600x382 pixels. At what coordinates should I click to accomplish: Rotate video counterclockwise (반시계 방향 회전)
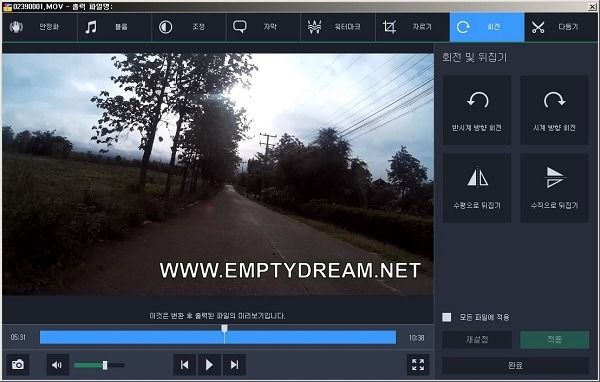477,110
